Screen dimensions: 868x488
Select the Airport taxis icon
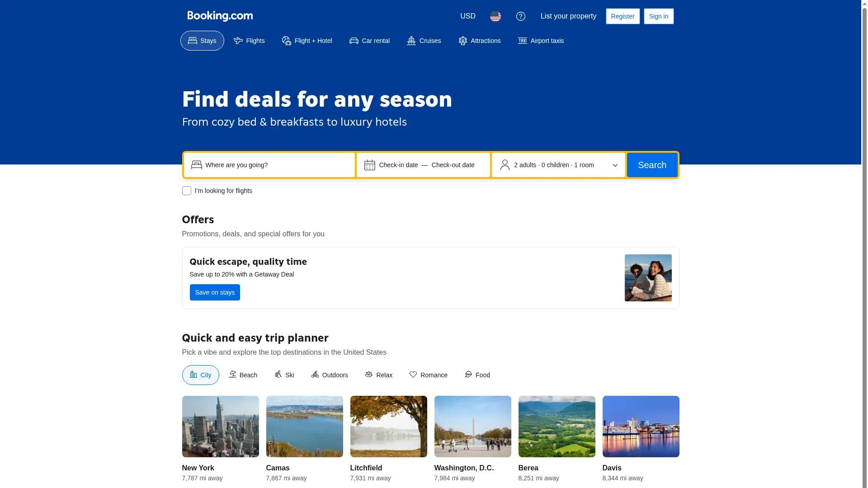522,40
